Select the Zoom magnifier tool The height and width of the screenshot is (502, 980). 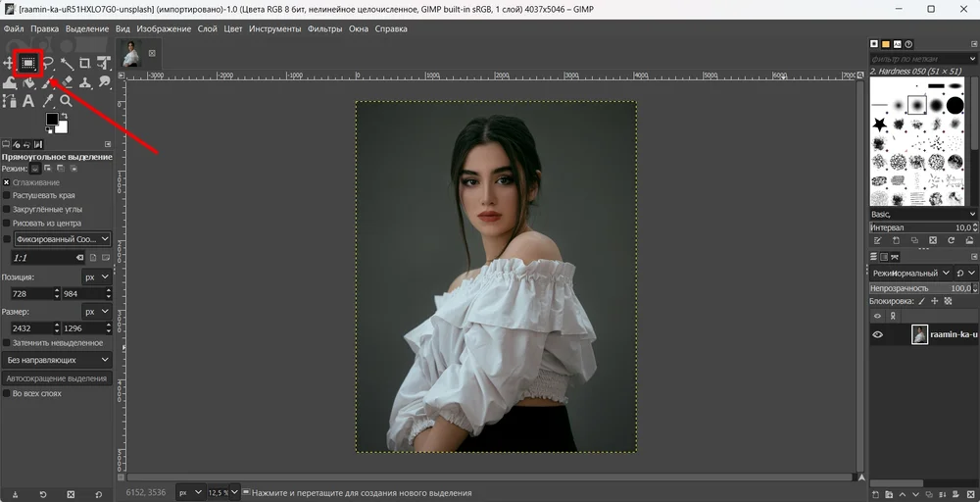(66, 101)
